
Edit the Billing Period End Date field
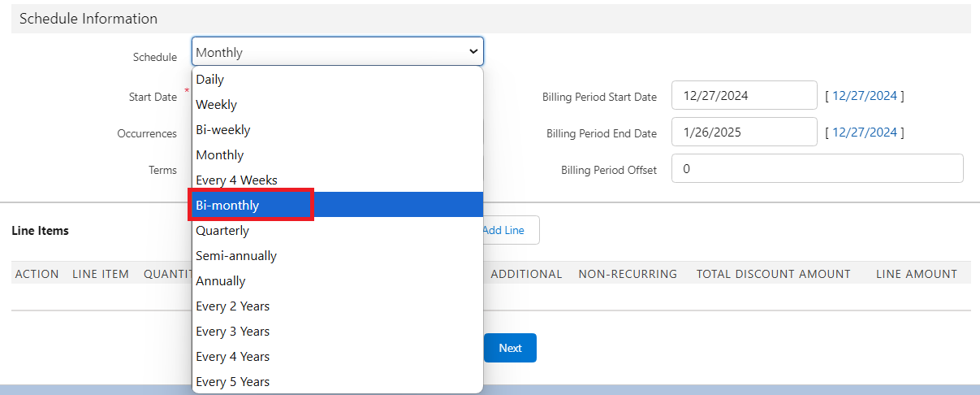click(x=744, y=132)
